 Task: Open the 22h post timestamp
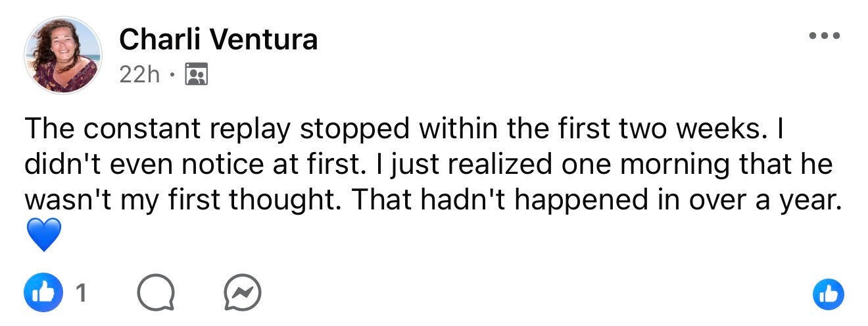[x=139, y=74]
